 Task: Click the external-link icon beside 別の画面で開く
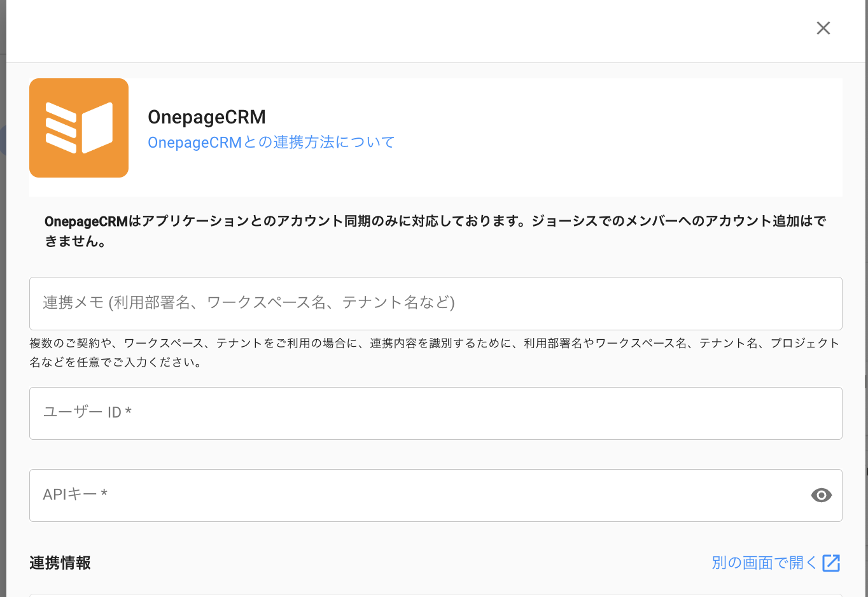coord(831,563)
